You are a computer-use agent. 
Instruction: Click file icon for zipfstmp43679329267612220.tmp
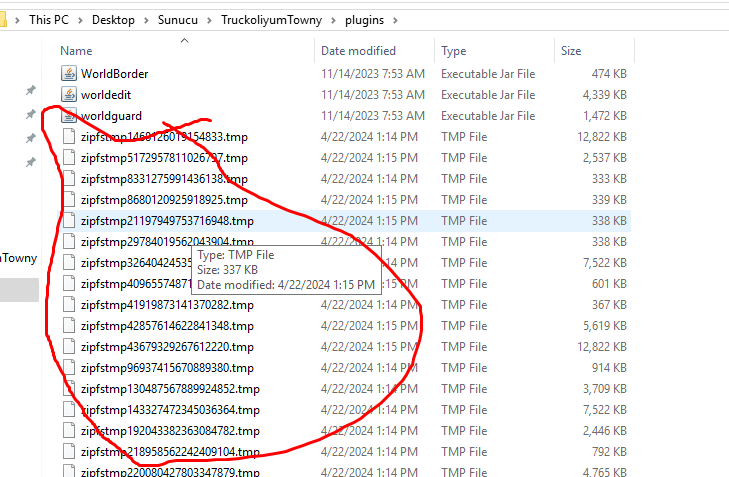(69, 346)
